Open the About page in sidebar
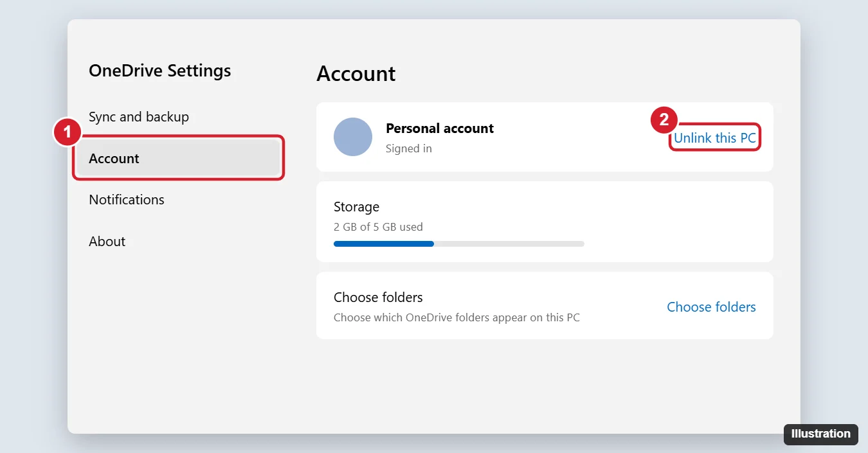The image size is (868, 453). coord(107,242)
